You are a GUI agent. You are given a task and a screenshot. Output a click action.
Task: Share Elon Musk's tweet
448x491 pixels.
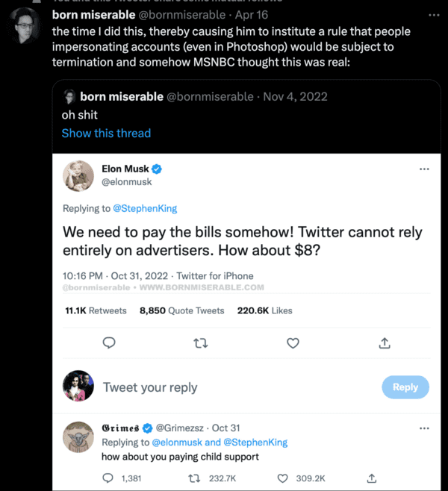click(385, 343)
